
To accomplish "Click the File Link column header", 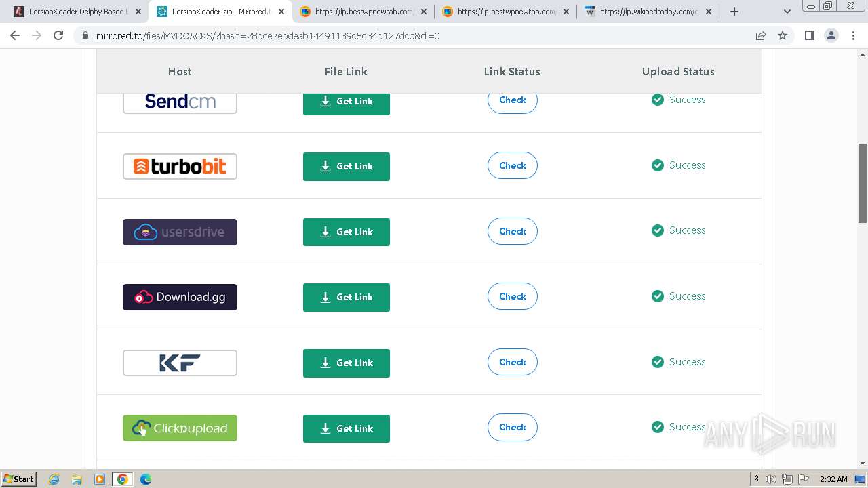I will coord(347,71).
